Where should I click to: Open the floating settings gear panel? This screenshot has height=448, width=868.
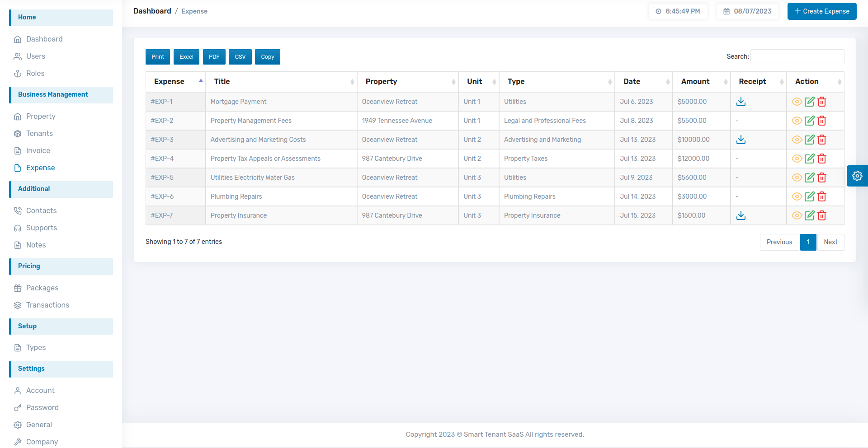click(857, 176)
